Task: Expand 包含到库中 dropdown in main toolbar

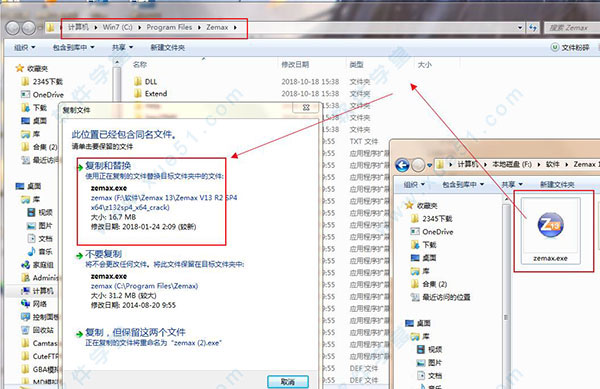Action: click(73, 47)
